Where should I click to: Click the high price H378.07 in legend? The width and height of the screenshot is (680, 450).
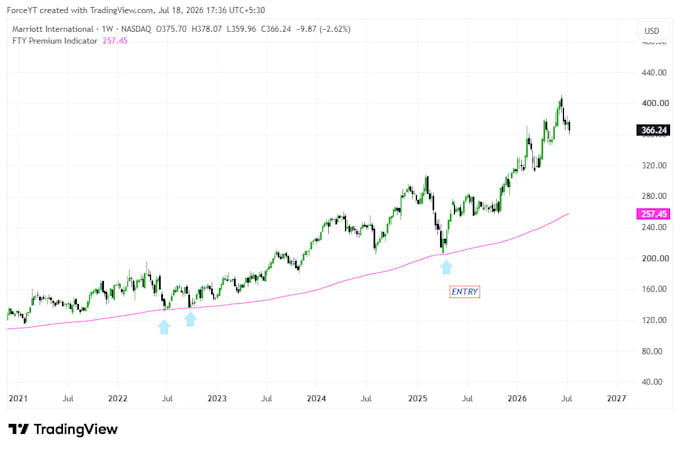(206, 29)
